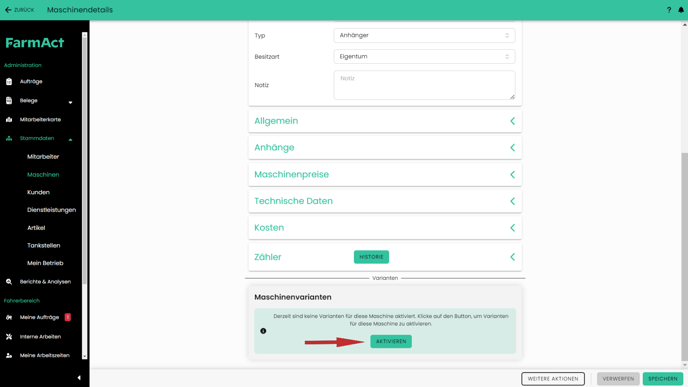Open Mitarbeiterkarte in the sidebar
This screenshot has height=387, width=688.
coord(40,119)
